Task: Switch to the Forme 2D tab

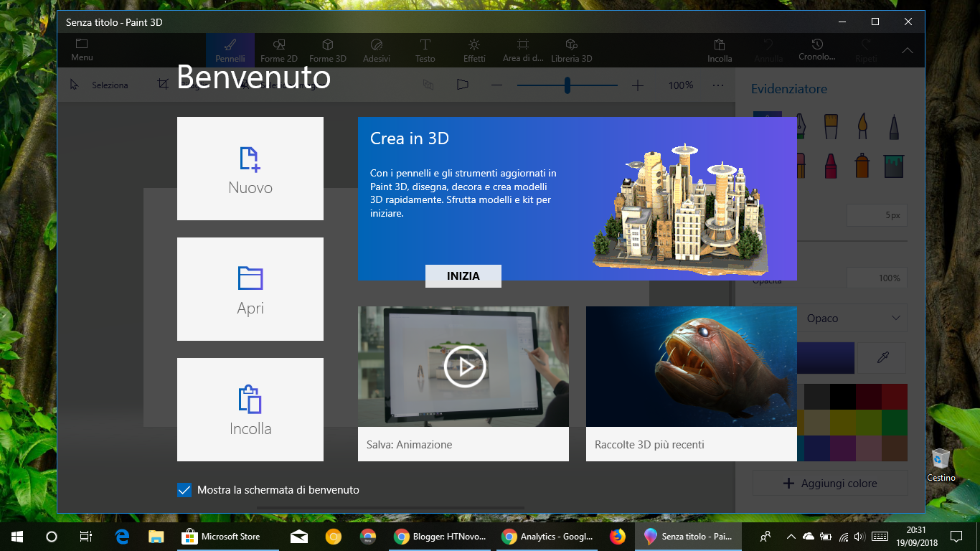Action: (278, 50)
